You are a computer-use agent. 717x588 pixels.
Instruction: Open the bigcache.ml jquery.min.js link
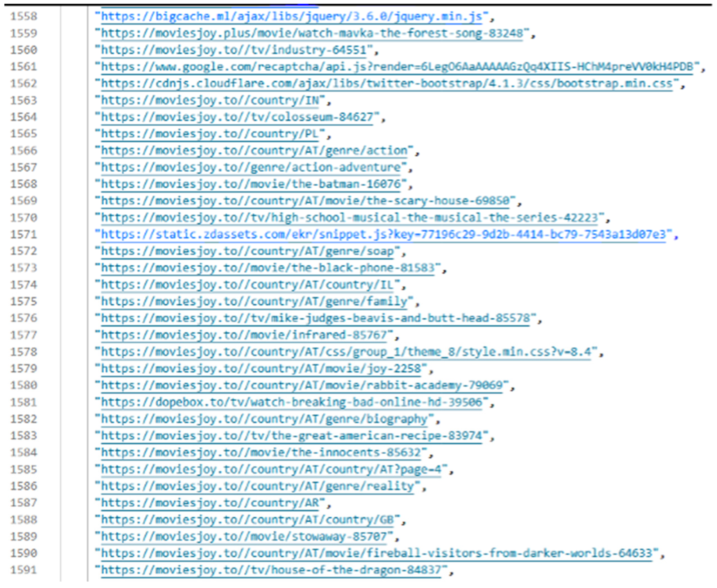click(x=291, y=16)
